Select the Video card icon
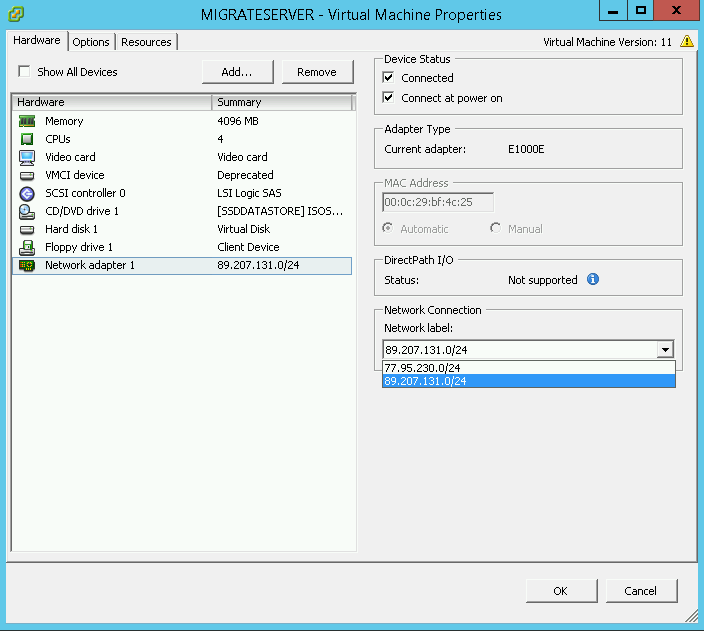The image size is (704, 631). pos(27,157)
